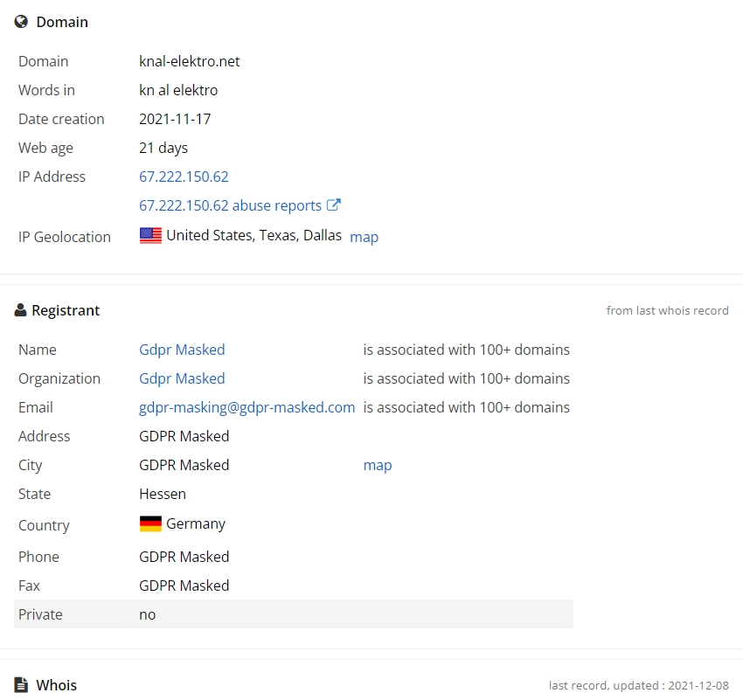
Task: Select Private row value 'no'
Action: [x=148, y=614]
